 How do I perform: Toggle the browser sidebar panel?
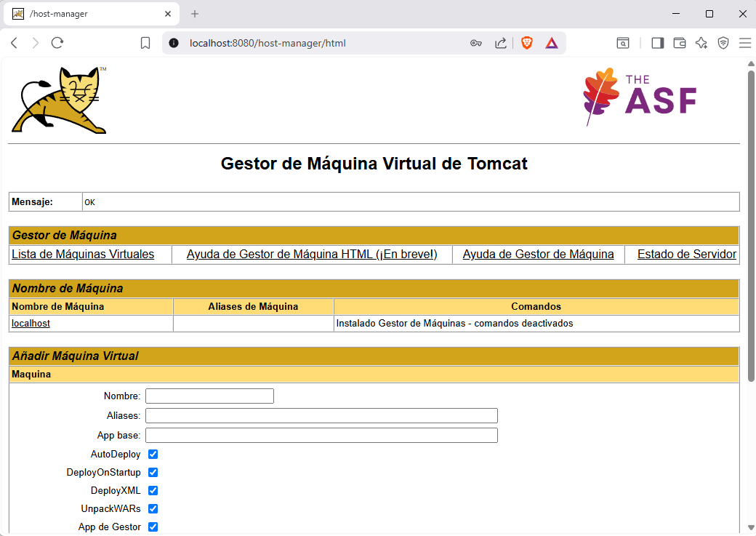click(x=658, y=43)
